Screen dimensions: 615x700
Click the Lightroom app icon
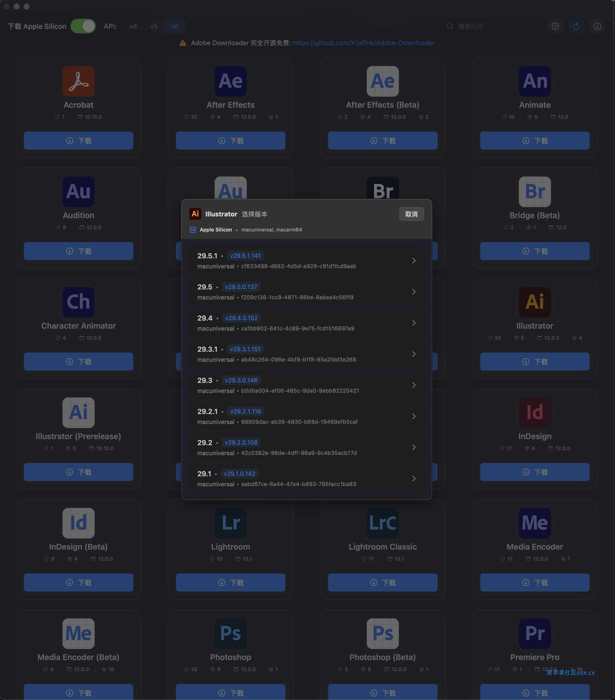(x=230, y=523)
